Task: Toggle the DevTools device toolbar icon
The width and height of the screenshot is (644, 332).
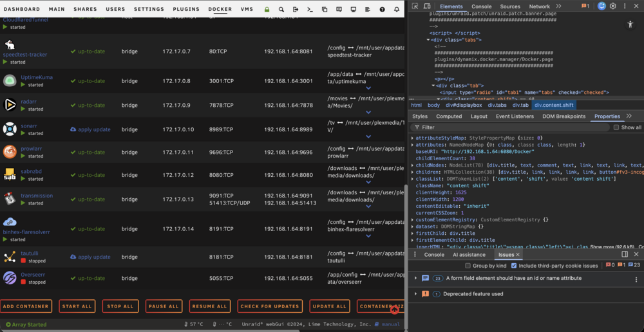Action: click(427, 6)
